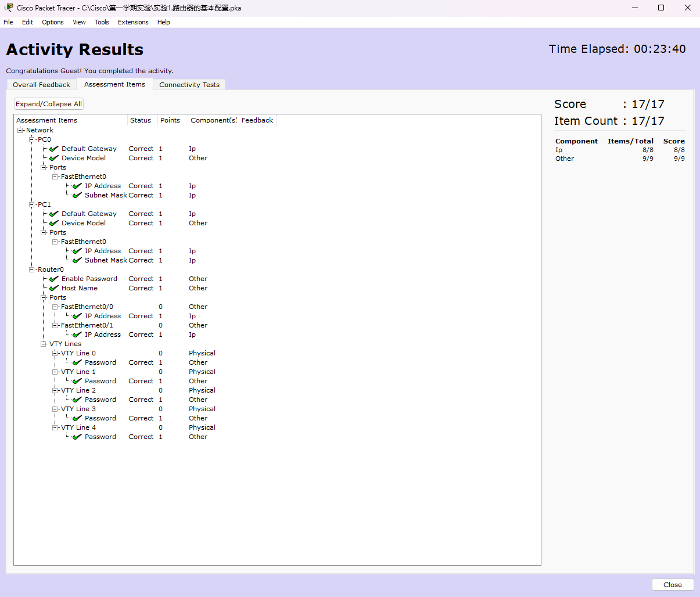Open the Tools menu
The height and width of the screenshot is (597, 700).
click(x=102, y=22)
